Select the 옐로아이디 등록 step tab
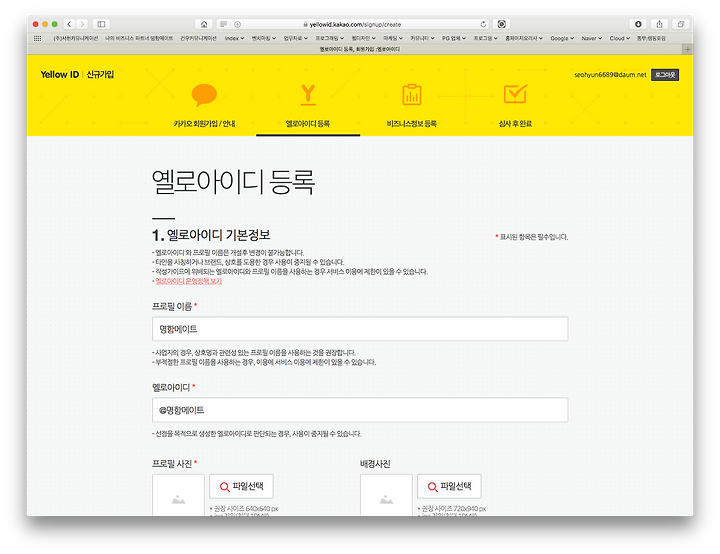 (x=308, y=124)
